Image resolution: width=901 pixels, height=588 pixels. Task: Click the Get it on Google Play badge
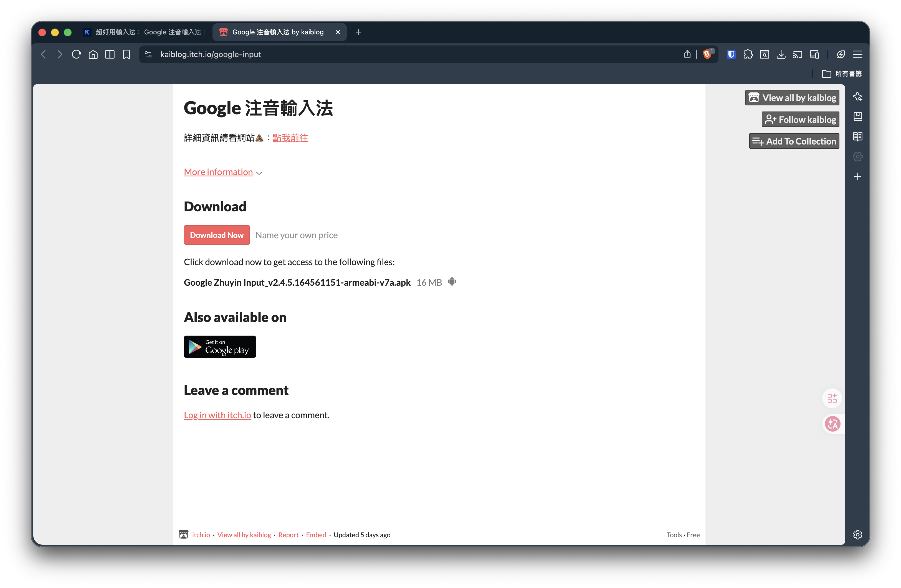click(x=220, y=346)
